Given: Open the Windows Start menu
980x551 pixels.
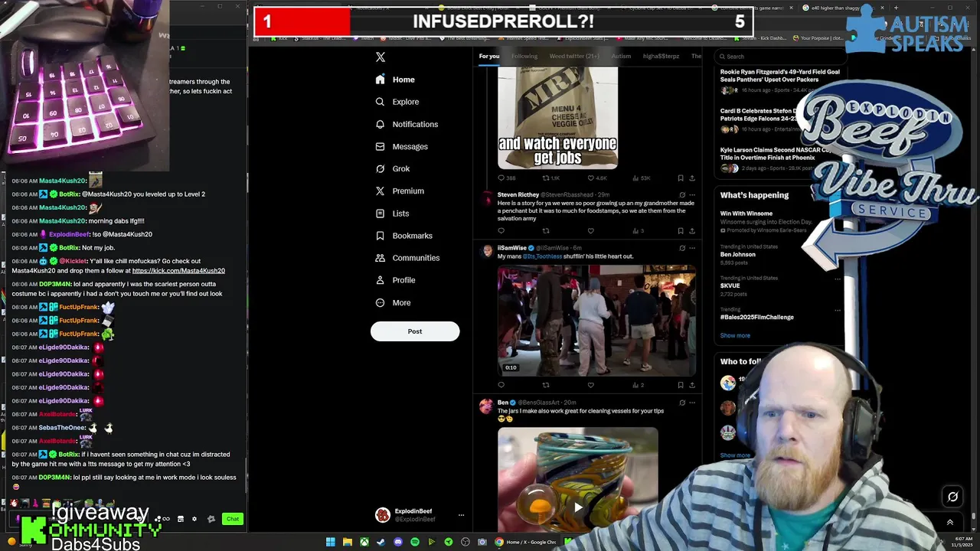Looking at the screenshot, I should [331, 542].
